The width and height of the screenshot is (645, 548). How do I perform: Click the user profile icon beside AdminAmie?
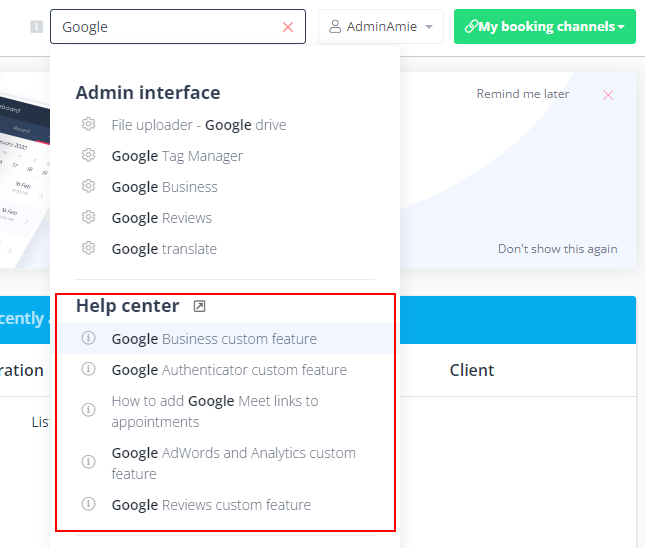335,26
